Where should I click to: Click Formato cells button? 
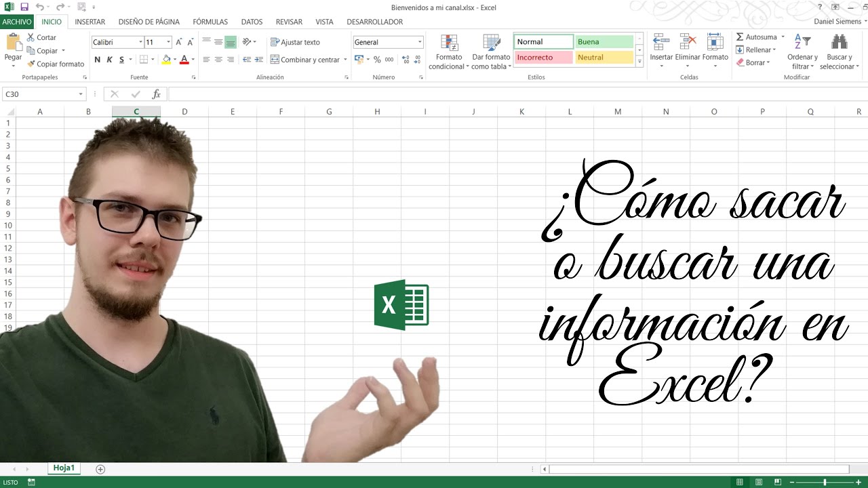[x=715, y=51]
